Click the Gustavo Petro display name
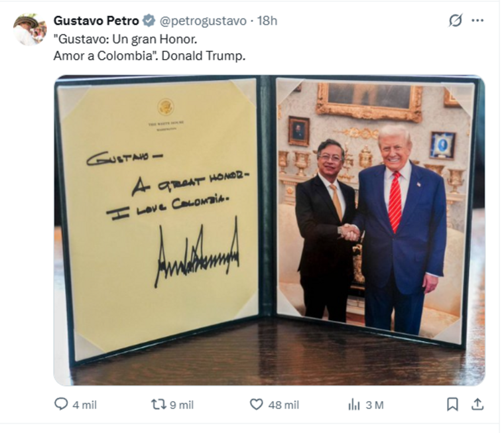The height and width of the screenshot is (433, 504). point(96,21)
